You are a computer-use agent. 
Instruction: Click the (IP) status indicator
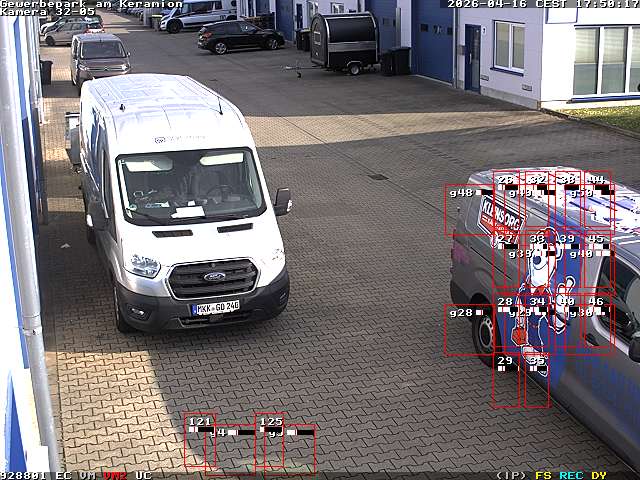[511, 475]
